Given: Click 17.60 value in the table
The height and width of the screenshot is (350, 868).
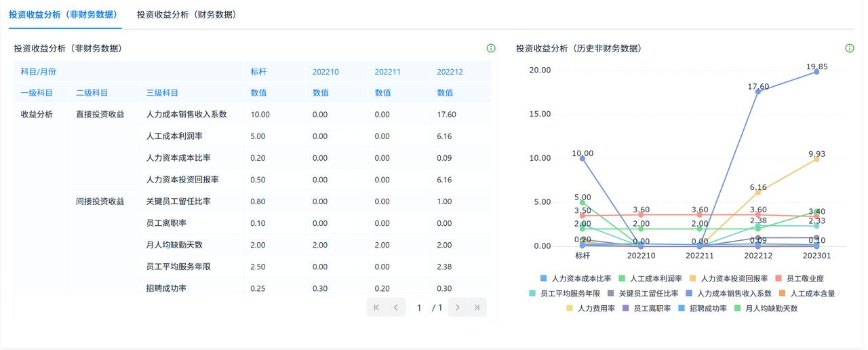Looking at the screenshot, I should 447,115.
